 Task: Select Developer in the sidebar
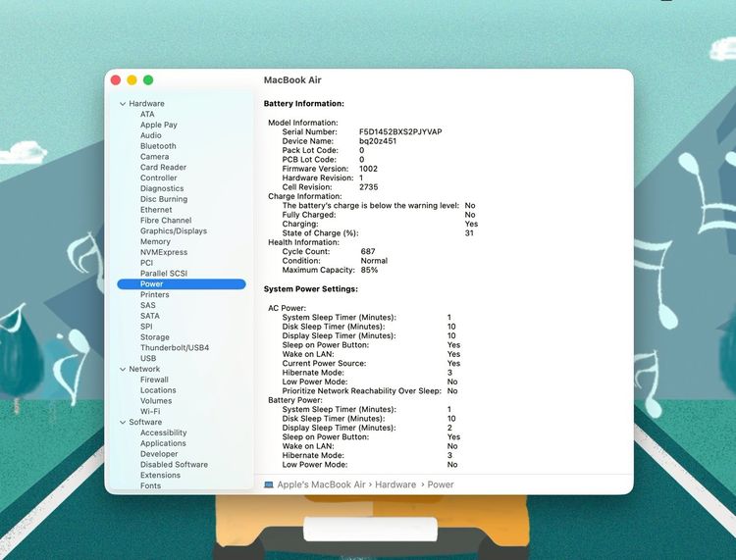click(159, 454)
